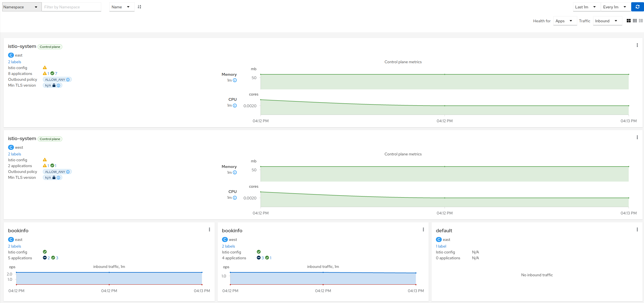Click the Filter by Namespace input field
The image size is (644, 303).
[x=71, y=7]
